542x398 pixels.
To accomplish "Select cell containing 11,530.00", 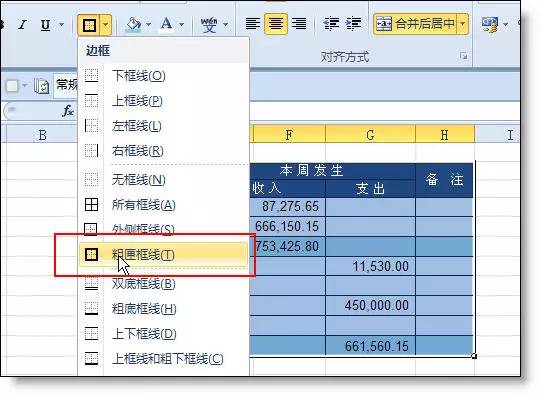I will (x=370, y=266).
